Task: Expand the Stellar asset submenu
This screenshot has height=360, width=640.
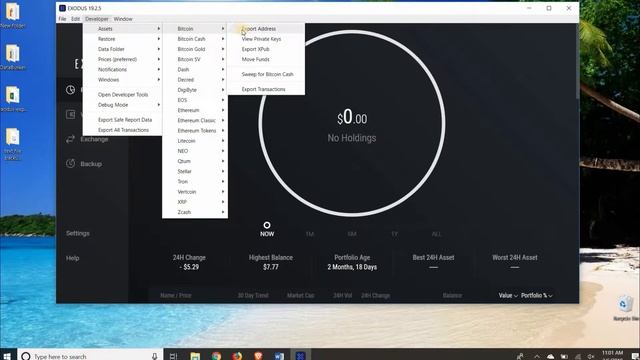Action: click(195, 171)
